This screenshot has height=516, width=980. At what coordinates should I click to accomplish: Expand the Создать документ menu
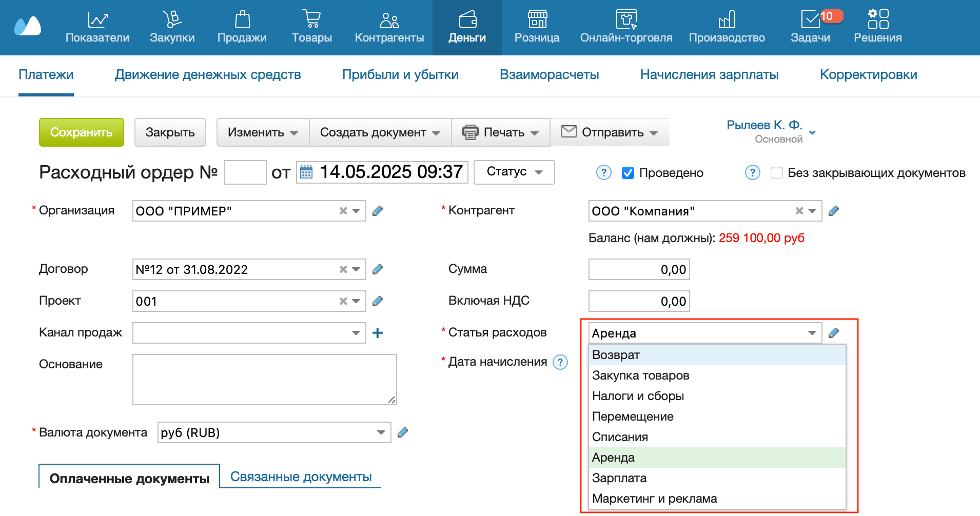[380, 132]
